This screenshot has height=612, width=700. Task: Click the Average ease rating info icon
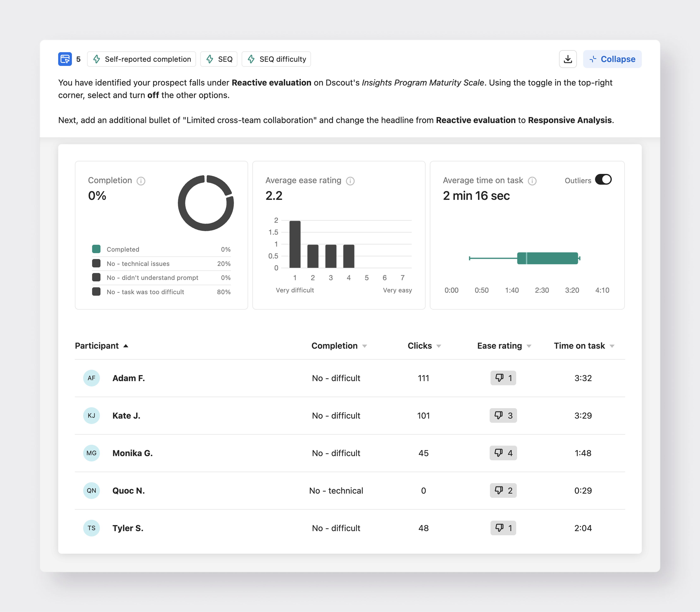tap(350, 181)
